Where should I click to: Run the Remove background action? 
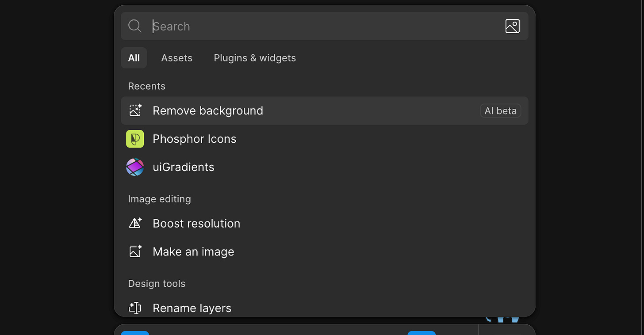[x=208, y=110]
